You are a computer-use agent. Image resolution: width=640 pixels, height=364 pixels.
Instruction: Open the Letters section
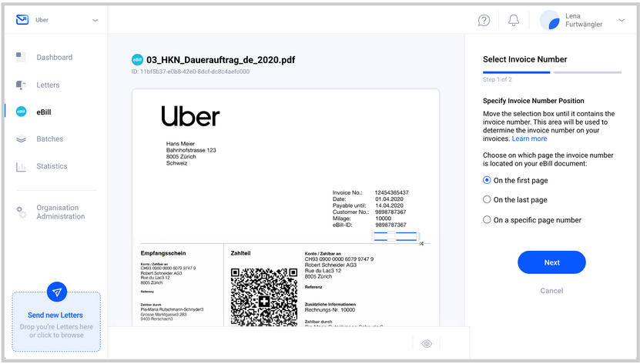[x=48, y=85]
